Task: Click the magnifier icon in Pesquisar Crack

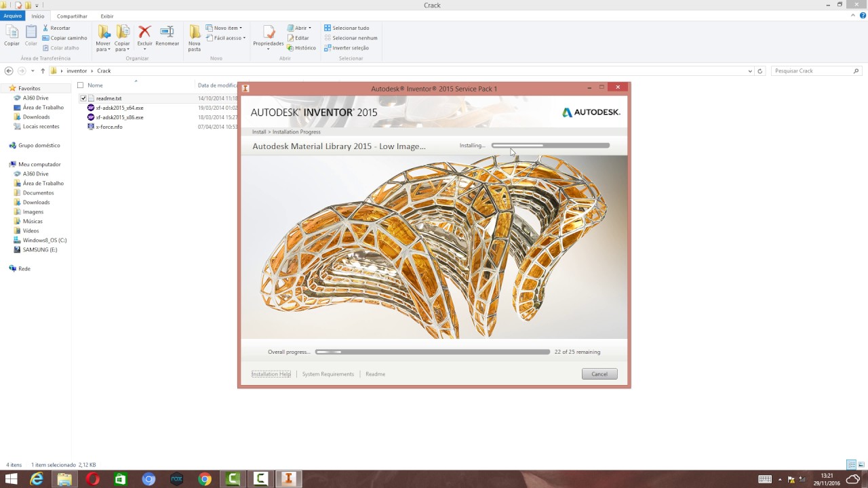Action: (856, 70)
